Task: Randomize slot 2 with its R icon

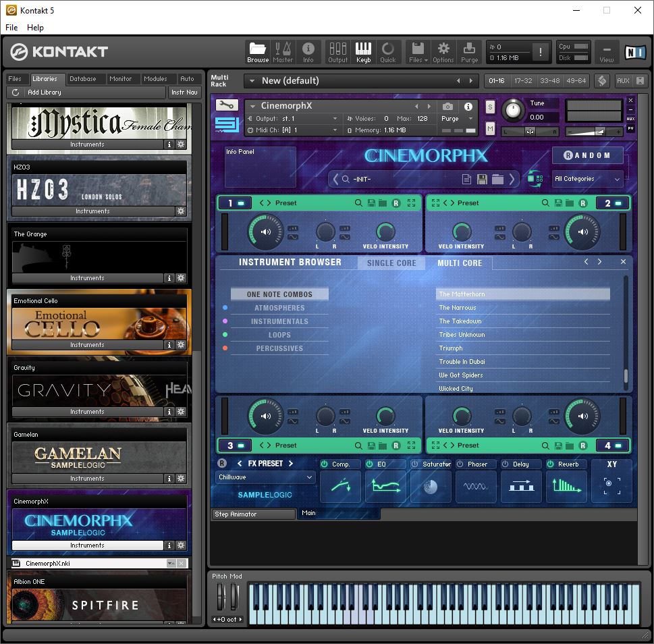Action: [583, 203]
